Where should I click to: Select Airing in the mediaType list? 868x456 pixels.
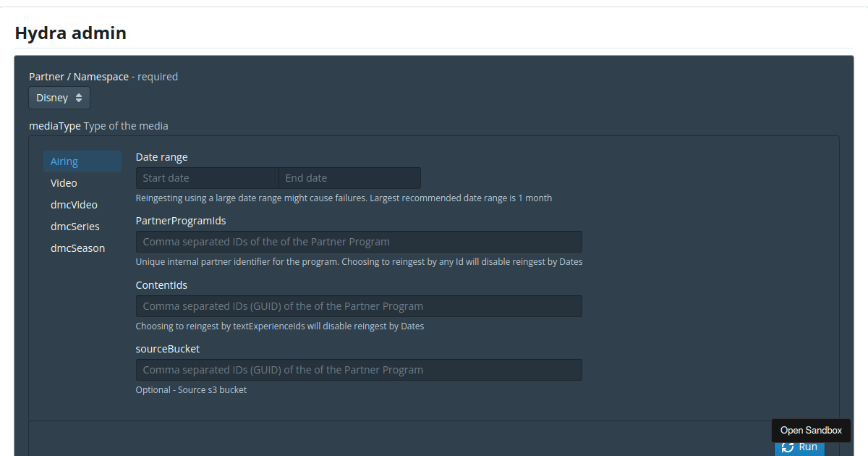(64, 161)
